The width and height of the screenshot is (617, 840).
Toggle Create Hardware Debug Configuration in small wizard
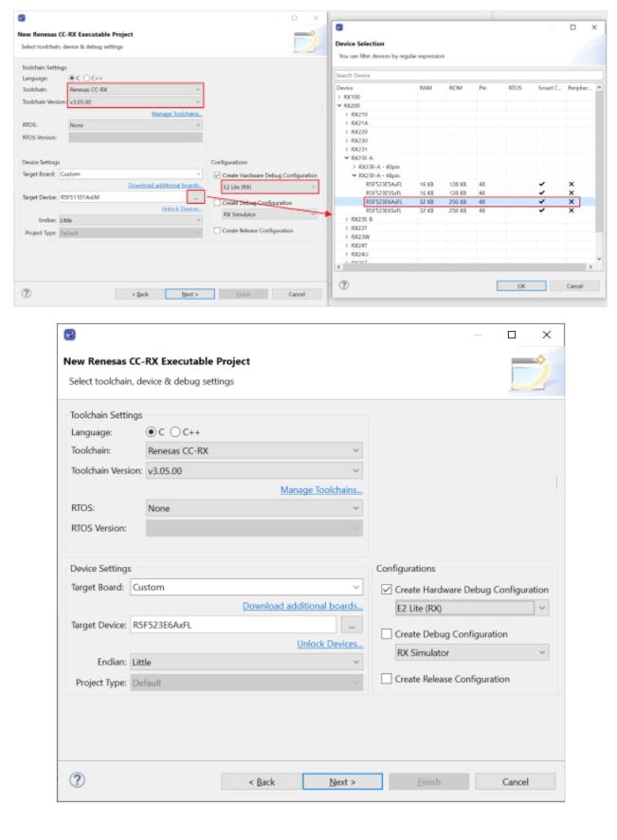click(x=217, y=175)
